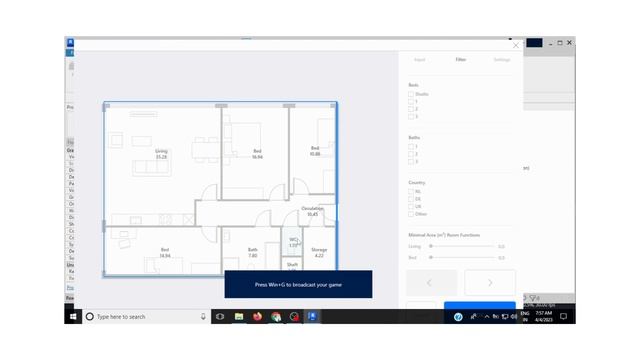Click the Type here to search box
This screenshot has height=360, width=640.
(147, 317)
